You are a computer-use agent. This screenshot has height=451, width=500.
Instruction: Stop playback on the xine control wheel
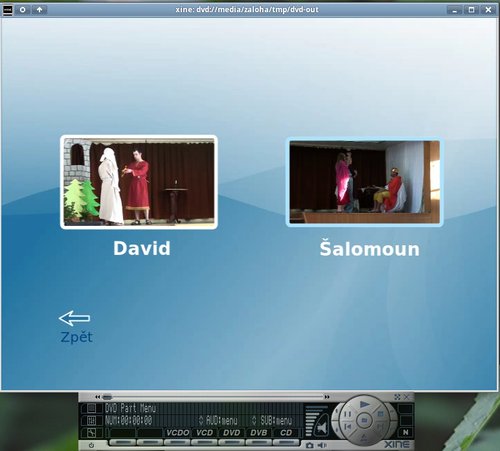coord(380,414)
